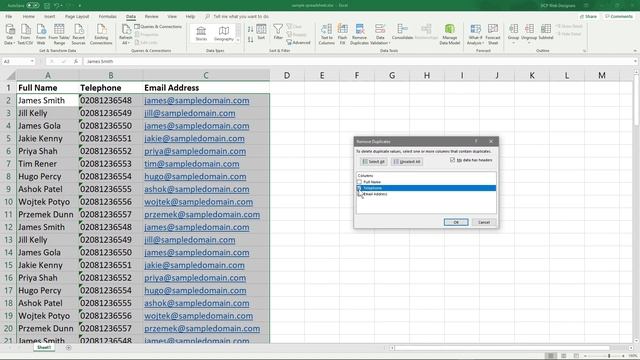Open Advanced filter options
This screenshot has width=640, height=360.
(298, 42)
